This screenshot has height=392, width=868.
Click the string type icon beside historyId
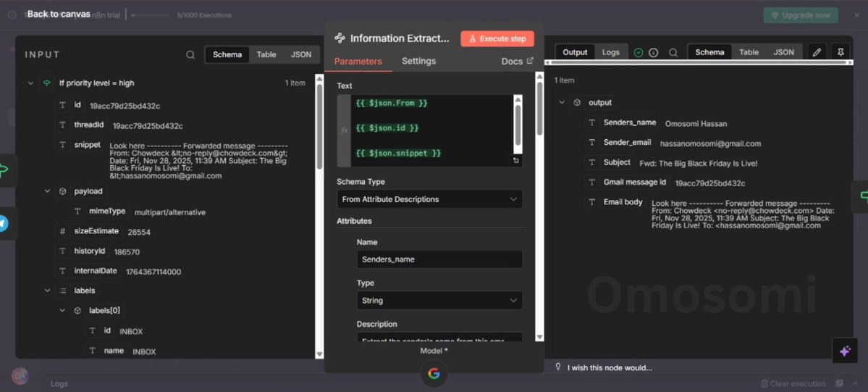coord(62,251)
